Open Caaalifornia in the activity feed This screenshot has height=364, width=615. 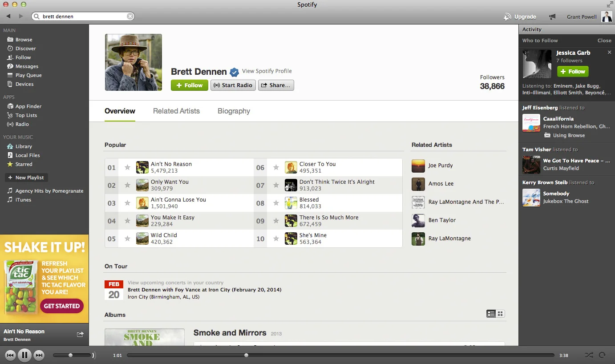[x=558, y=119]
